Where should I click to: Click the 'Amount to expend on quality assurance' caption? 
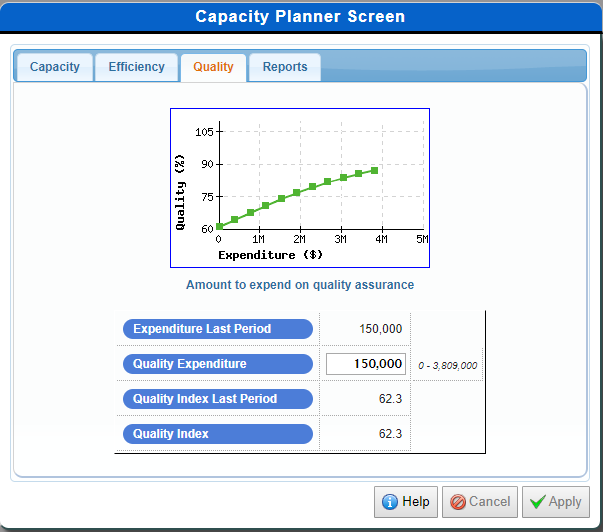(x=300, y=285)
